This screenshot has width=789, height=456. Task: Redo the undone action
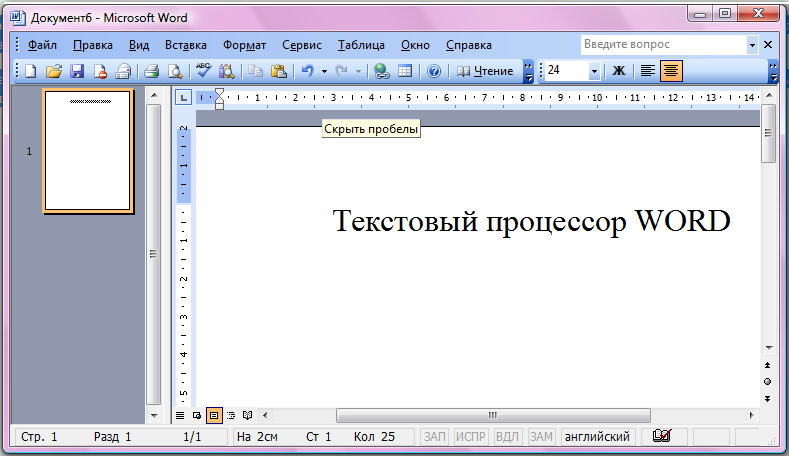tap(342, 71)
